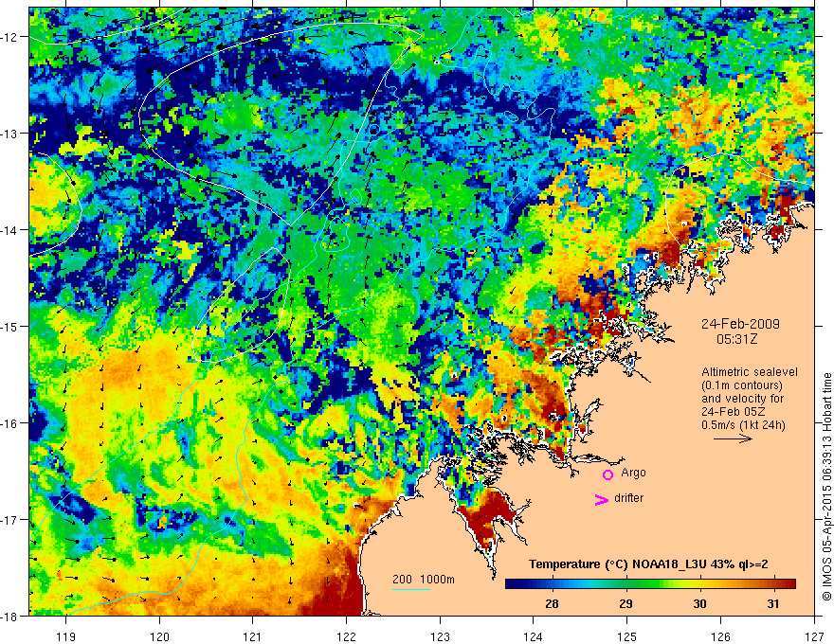Click the latitude axis label -12
This screenshot has height=644, width=834.
pos(9,37)
